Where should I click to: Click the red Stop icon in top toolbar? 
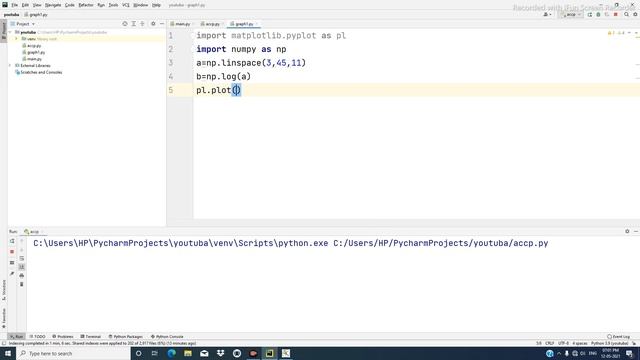pyautogui.click(x=616, y=15)
